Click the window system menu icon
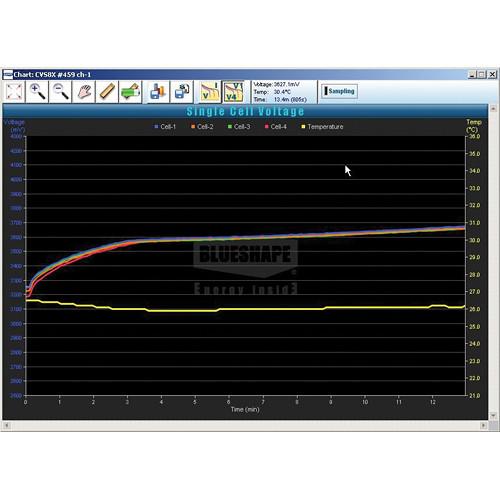Screen dimensions: 500x500 click(8, 74)
